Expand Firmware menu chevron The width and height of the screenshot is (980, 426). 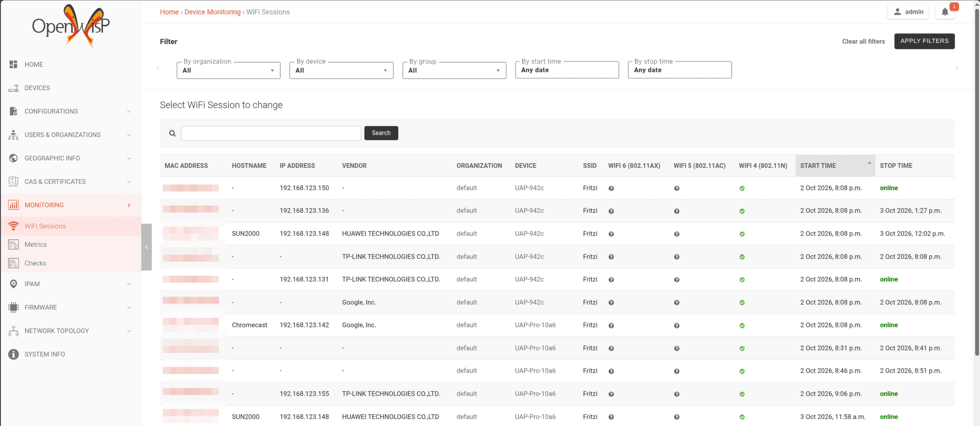[129, 307]
